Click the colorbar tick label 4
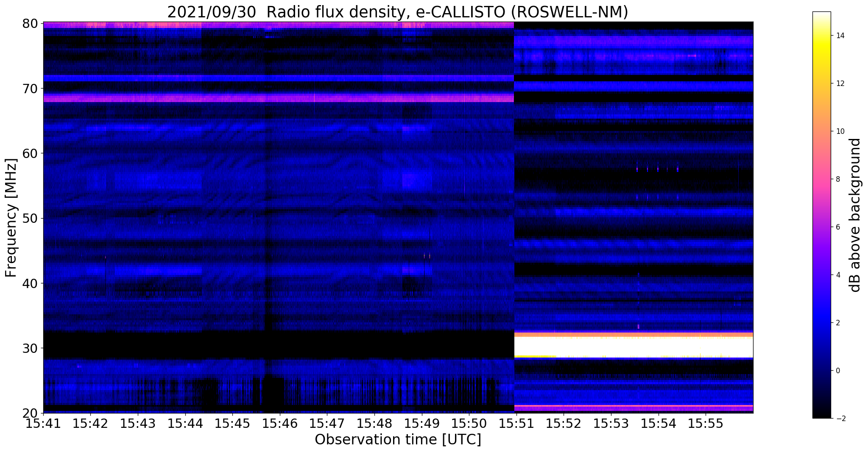The width and height of the screenshot is (868, 452). (x=837, y=275)
